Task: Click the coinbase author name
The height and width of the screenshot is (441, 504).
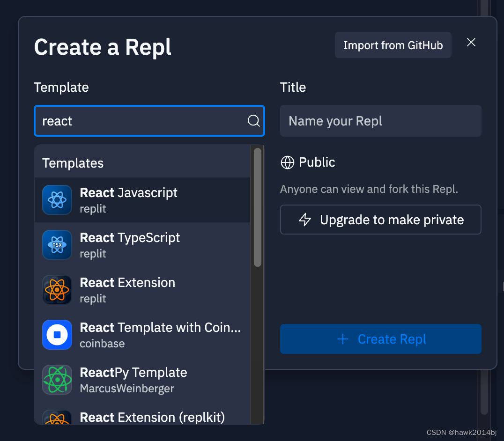Action: point(102,344)
